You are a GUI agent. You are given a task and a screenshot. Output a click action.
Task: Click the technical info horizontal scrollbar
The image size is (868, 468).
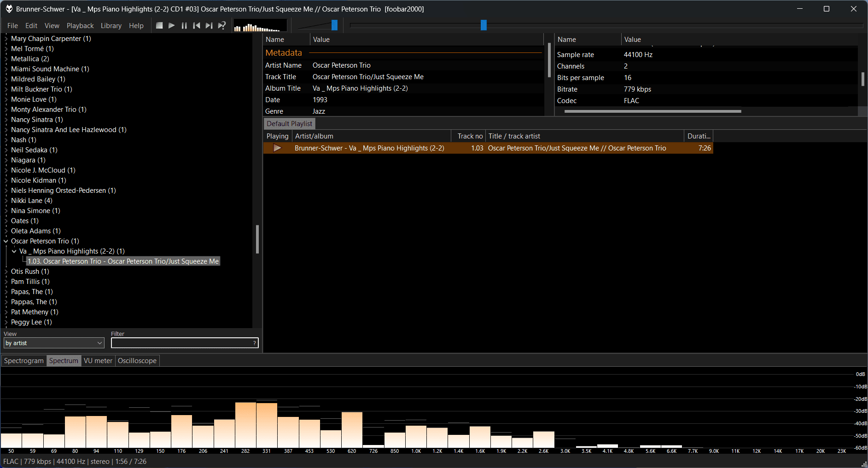point(653,111)
